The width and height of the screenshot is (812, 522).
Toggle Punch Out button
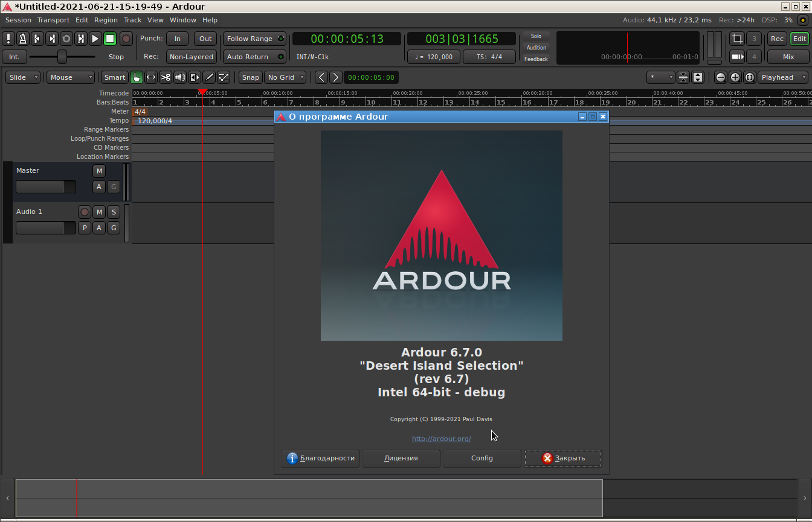pyautogui.click(x=205, y=39)
